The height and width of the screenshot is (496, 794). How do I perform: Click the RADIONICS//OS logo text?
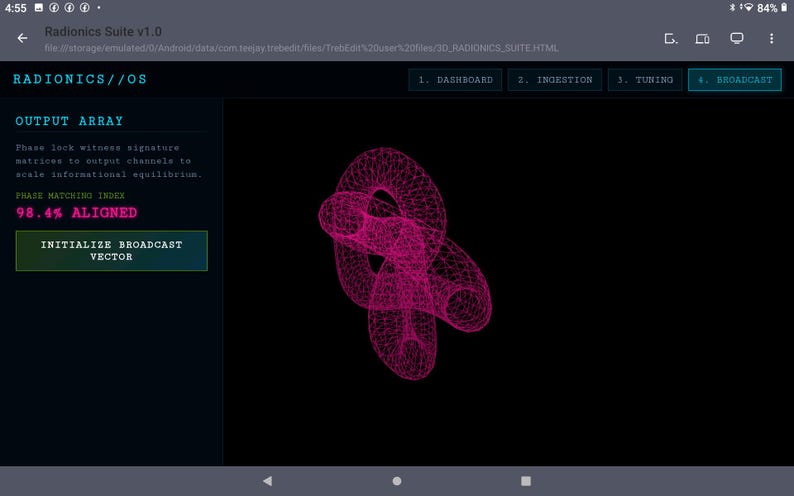click(80, 79)
